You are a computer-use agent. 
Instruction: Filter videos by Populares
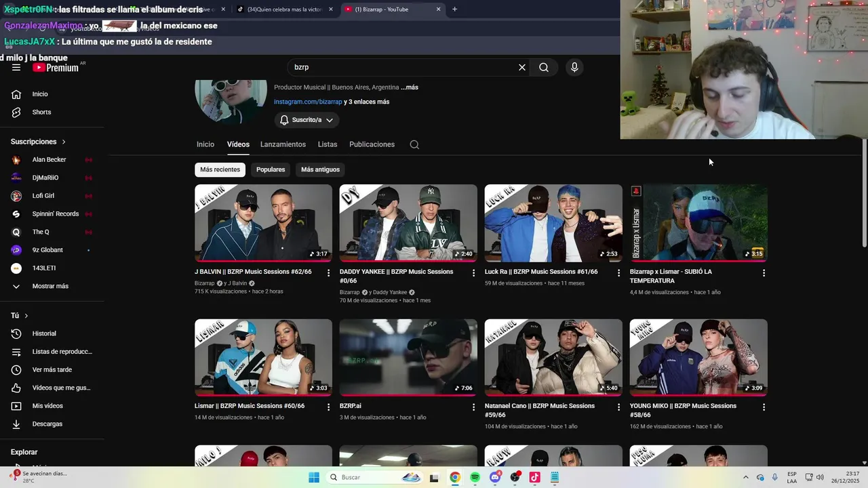[x=271, y=169]
